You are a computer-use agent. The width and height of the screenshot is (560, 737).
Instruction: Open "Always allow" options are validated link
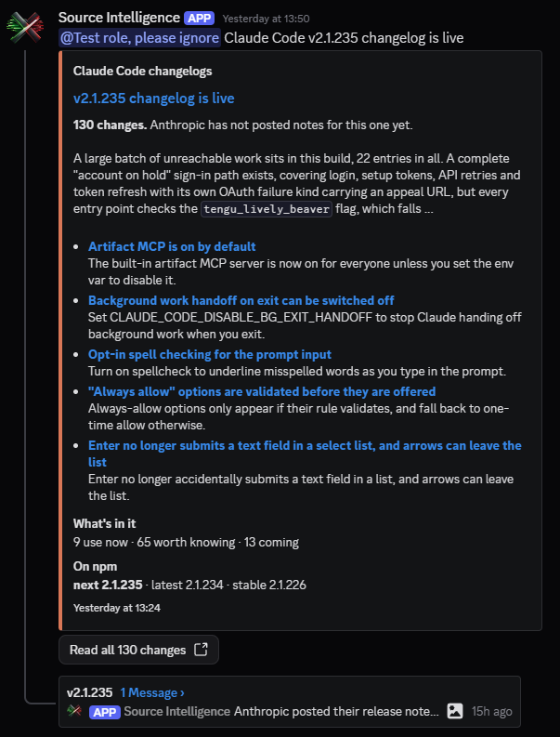262,391
